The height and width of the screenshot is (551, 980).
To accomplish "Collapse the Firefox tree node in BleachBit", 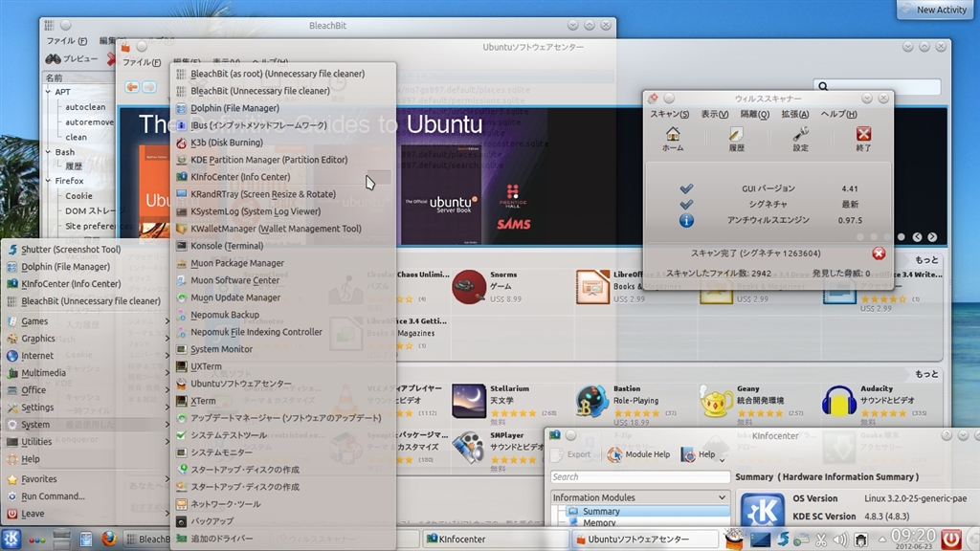I will coord(48,180).
